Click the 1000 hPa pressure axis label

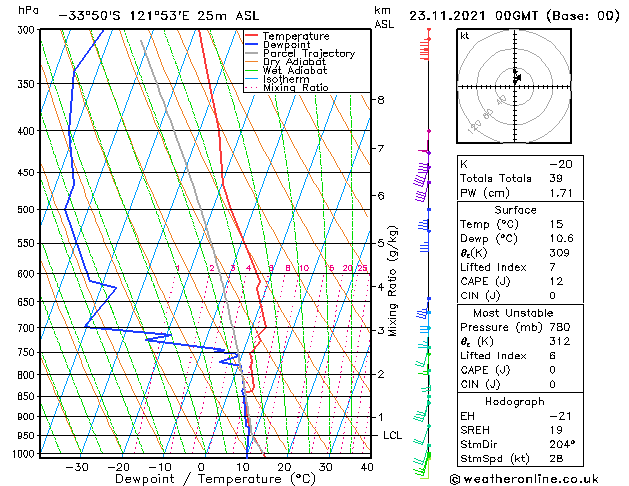pos(25,454)
